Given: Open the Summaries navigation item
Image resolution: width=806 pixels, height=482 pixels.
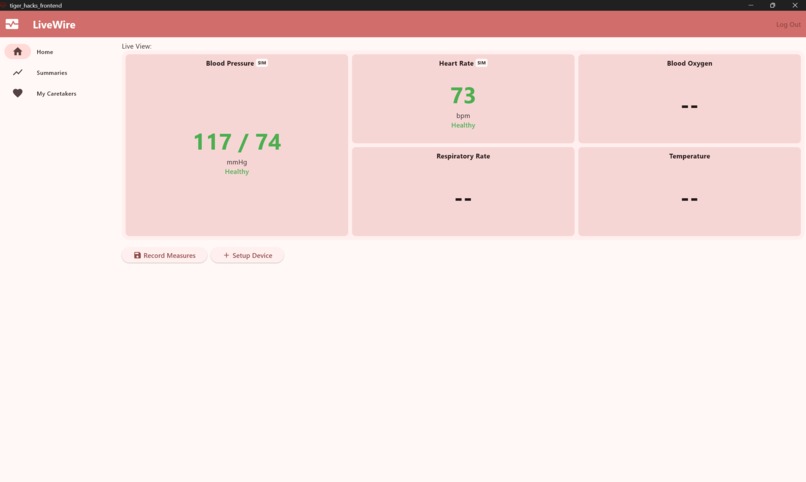Looking at the screenshot, I should point(51,73).
